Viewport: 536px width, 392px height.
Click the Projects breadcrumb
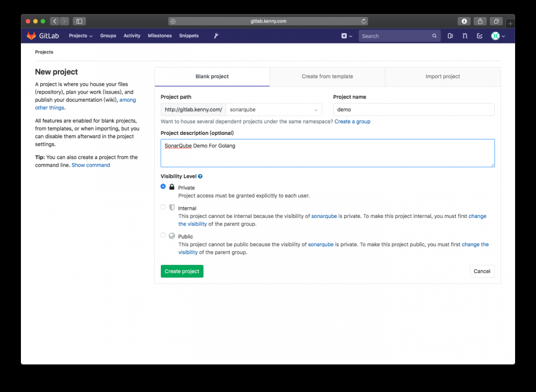(44, 52)
